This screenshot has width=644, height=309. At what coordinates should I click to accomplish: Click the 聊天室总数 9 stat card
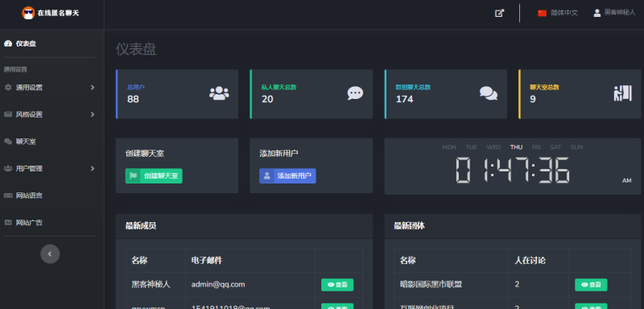580,94
